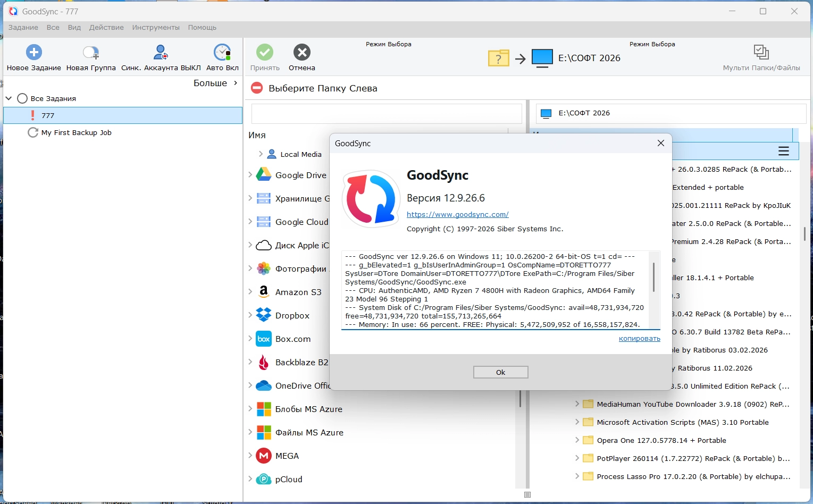This screenshot has width=813, height=504.
Task: Open the Действие menu
Action: click(106, 28)
